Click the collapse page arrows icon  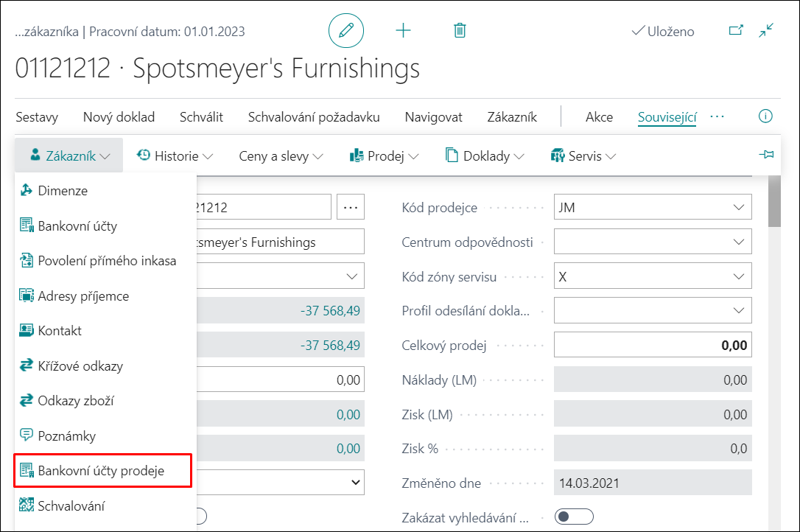(766, 31)
